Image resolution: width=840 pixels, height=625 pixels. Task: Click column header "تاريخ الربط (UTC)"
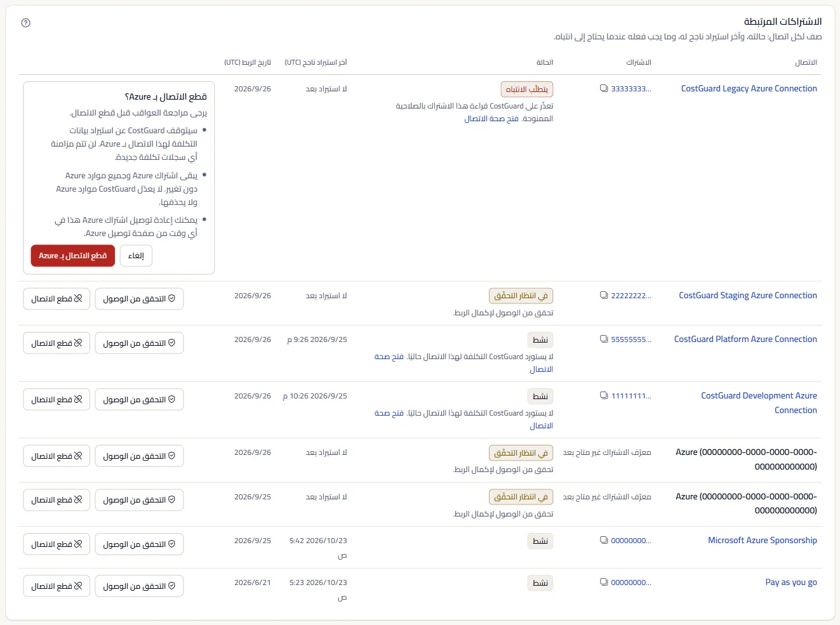tap(248, 62)
